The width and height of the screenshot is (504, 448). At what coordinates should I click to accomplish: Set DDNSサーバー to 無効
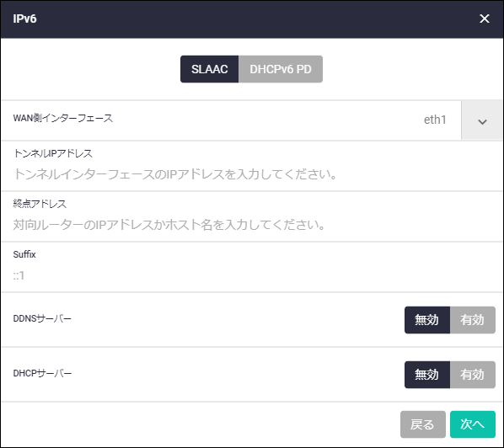click(x=426, y=320)
